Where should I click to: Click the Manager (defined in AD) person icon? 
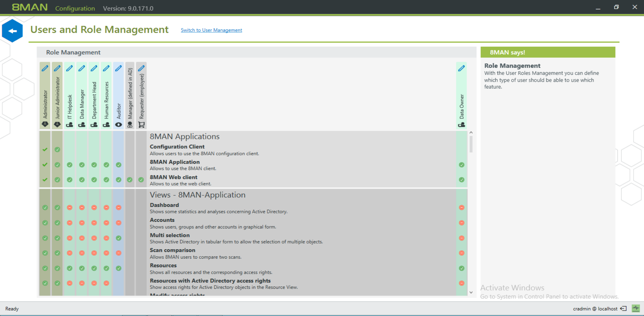tap(130, 124)
